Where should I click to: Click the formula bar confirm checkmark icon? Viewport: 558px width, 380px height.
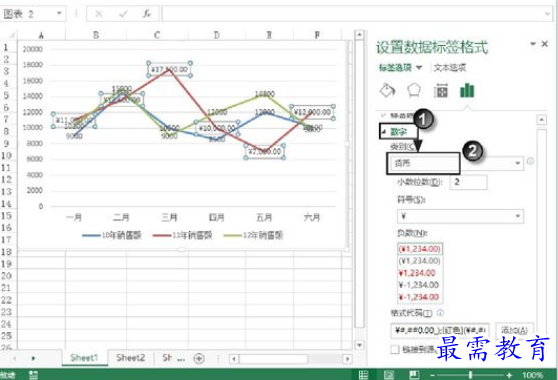[123, 14]
